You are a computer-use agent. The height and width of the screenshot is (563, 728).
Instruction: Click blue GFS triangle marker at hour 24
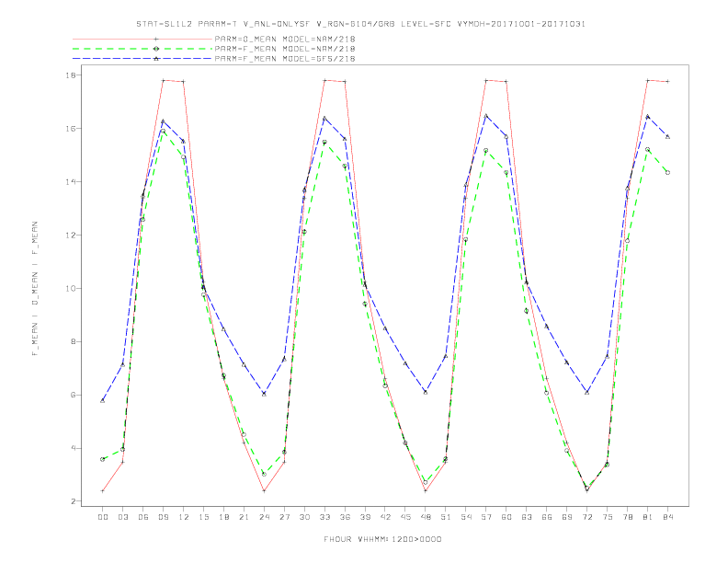click(x=264, y=394)
